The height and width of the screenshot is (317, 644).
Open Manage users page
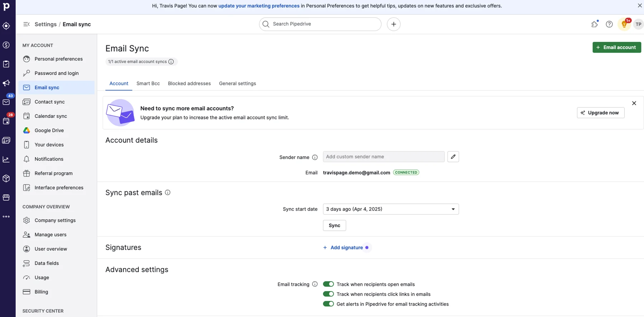pos(57,235)
